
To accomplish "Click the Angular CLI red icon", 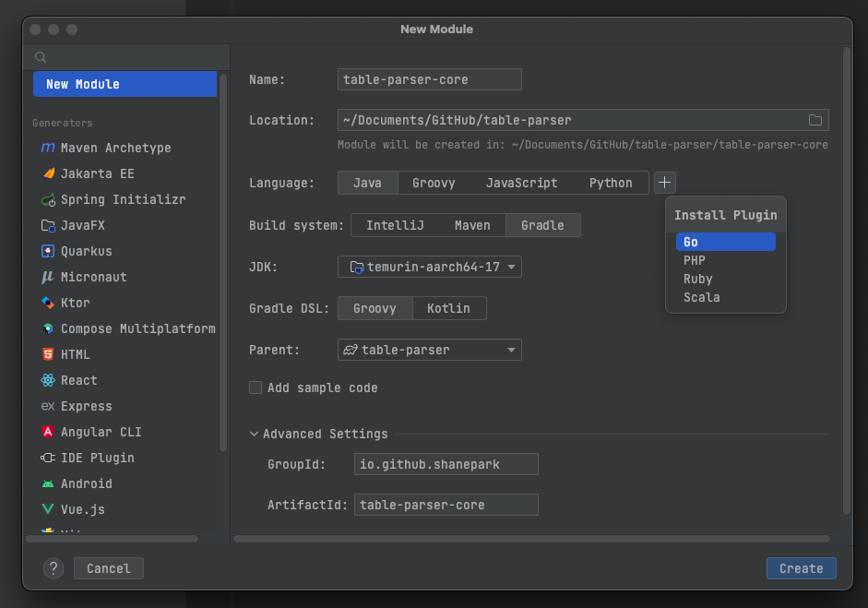I will (48, 432).
